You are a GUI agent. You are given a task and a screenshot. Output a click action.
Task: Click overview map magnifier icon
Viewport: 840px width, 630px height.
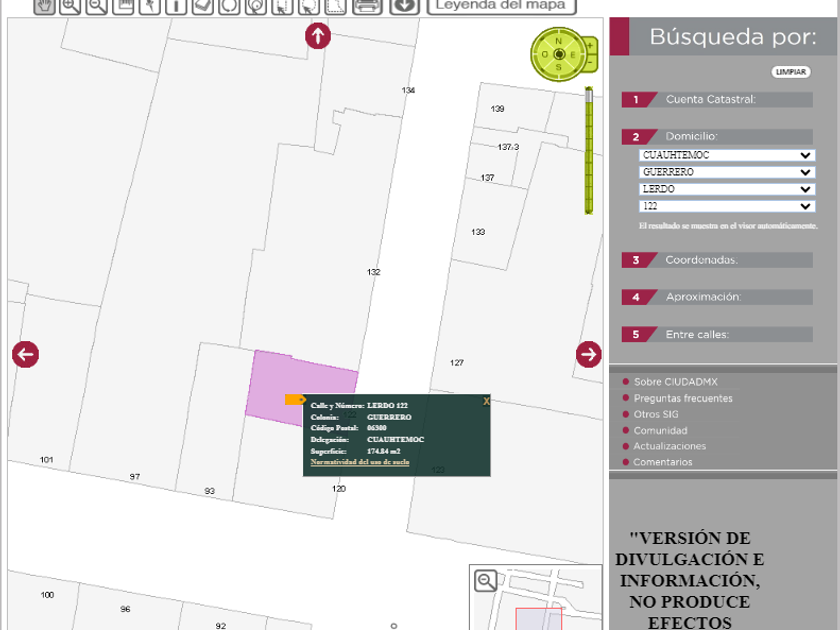click(486, 581)
